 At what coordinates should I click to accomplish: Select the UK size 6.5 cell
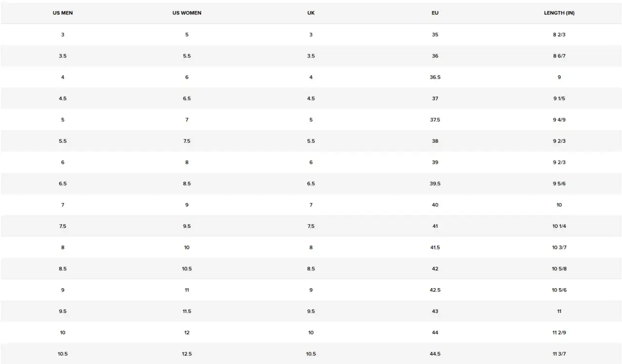[x=311, y=184]
